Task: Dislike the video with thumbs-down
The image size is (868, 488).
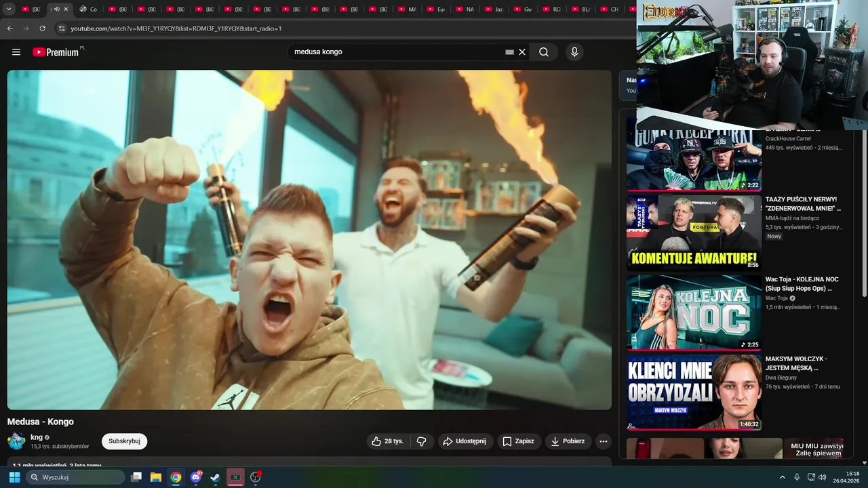Action: point(421,441)
